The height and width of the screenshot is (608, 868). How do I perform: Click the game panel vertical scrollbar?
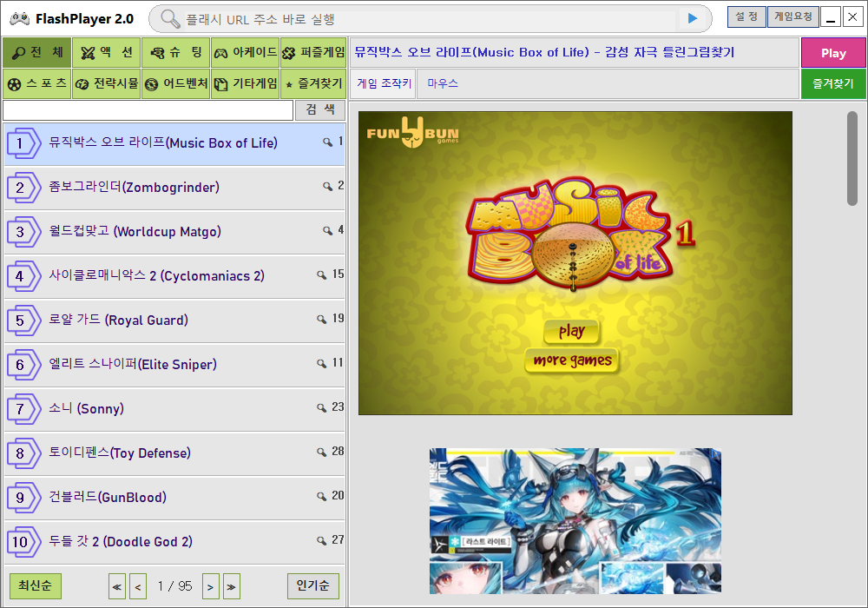tap(852, 158)
